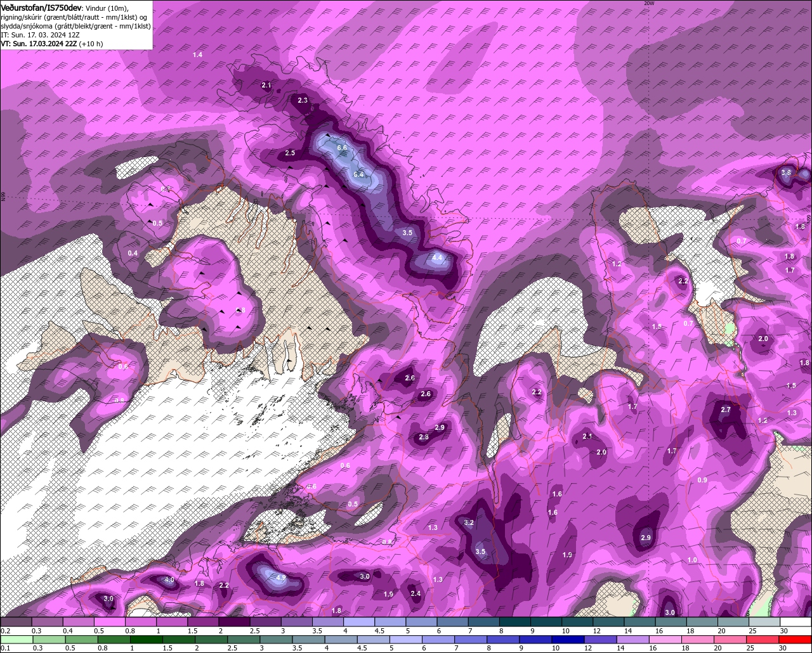Viewport: 812px width, 653px height.
Task: Click the 2.8 precipitation value
Action: 424,437
